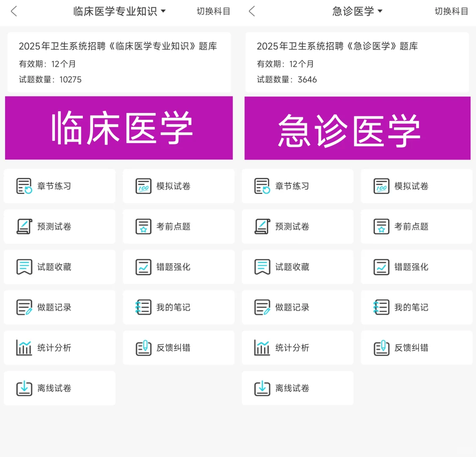Open 做题记录 icon in 急诊医学 panel
476x457 pixels.
pyautogui.click(x=262, y=307)
